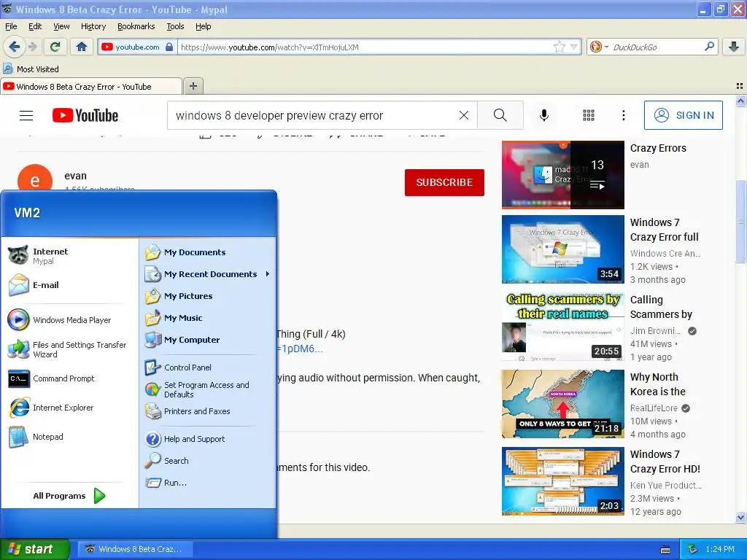Open the View menu
This screenshot has width=747, height=560.
(61, 26)
